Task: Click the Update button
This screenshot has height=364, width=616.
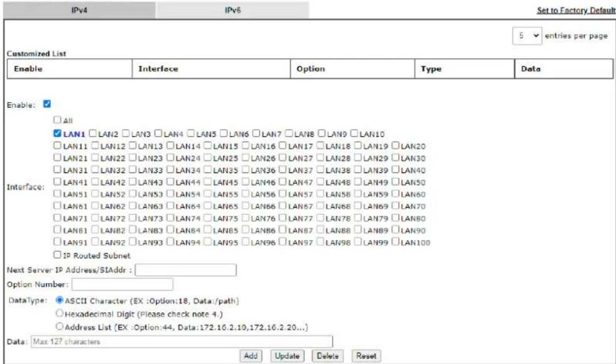Action: click(x=287, y=356)
